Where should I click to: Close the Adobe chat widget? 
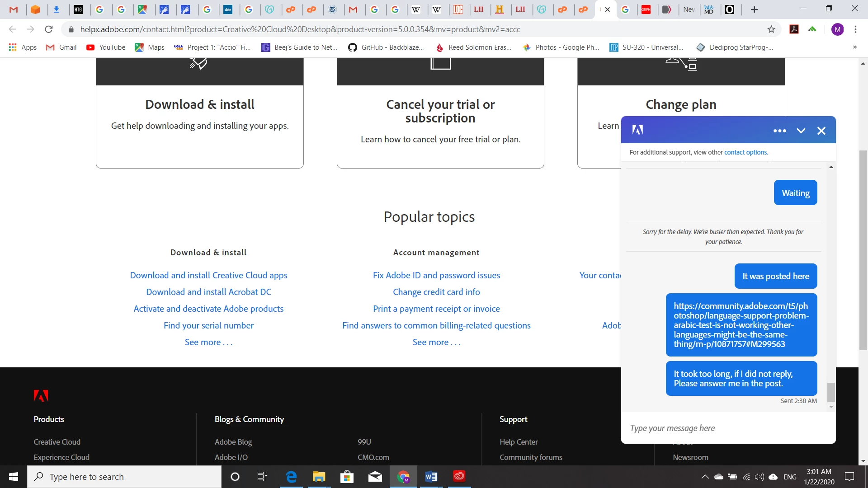click(821, 131)
